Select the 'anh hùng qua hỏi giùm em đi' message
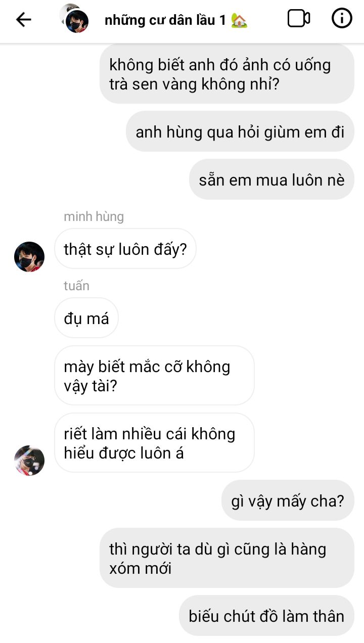Screen dimensions: 364x643 coord(240,131)
